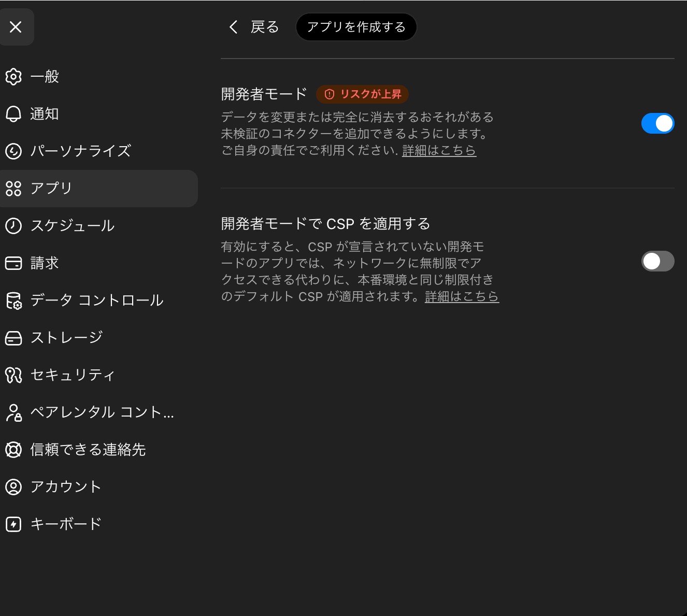Select パーソナライズ in the sidebar

click(98, 151)
